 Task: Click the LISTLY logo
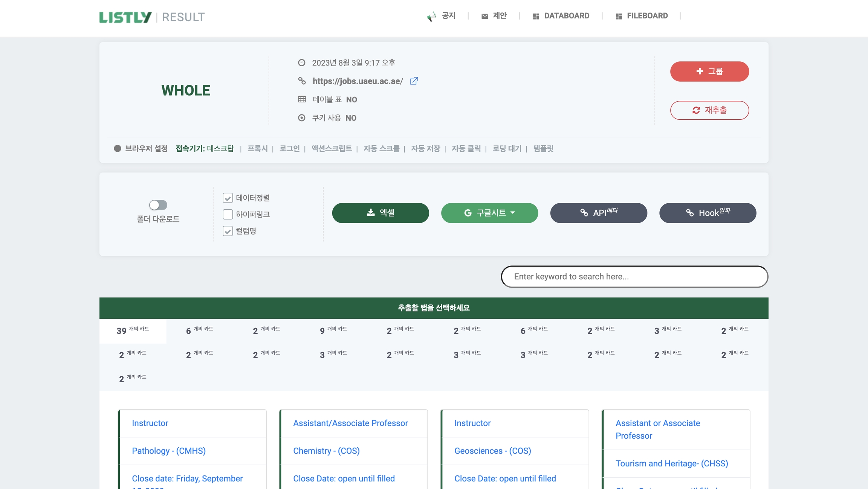click(x=125, y=17)
